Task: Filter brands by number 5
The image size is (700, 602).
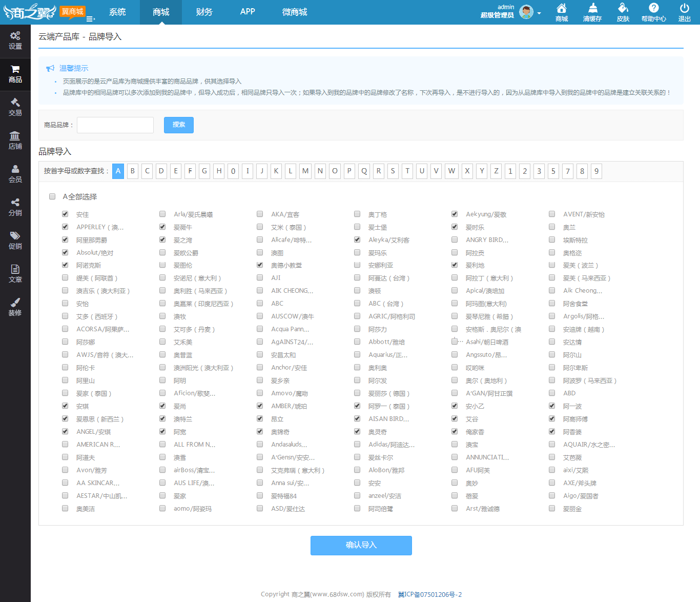Action: pos(553,171)
